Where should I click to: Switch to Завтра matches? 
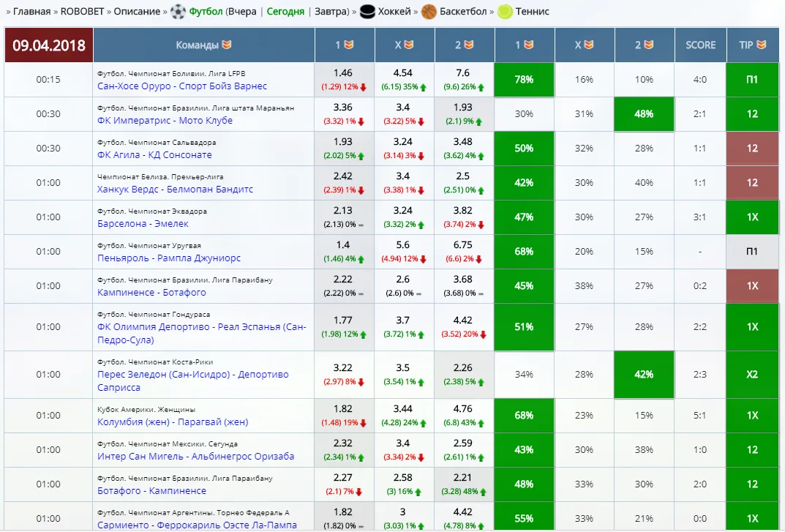[331, 12]
